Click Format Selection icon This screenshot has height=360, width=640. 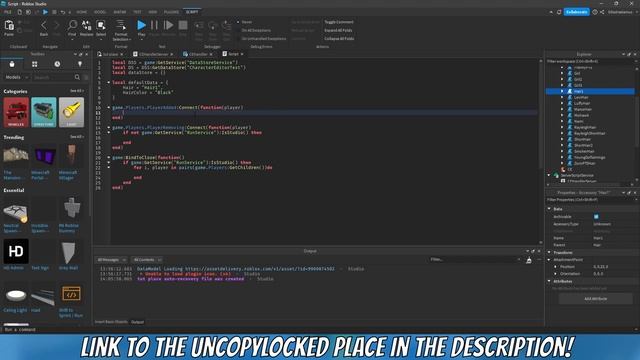tap(121, 25)
